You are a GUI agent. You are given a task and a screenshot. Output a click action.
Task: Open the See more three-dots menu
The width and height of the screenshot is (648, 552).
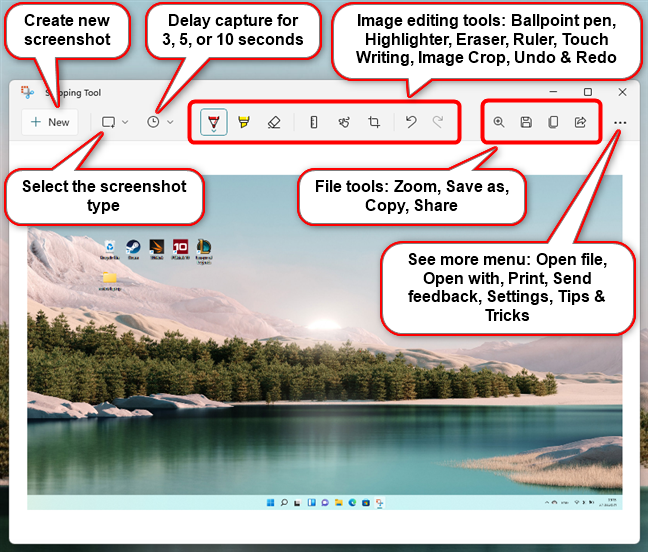pyautogui.click(x=620, y=123)
